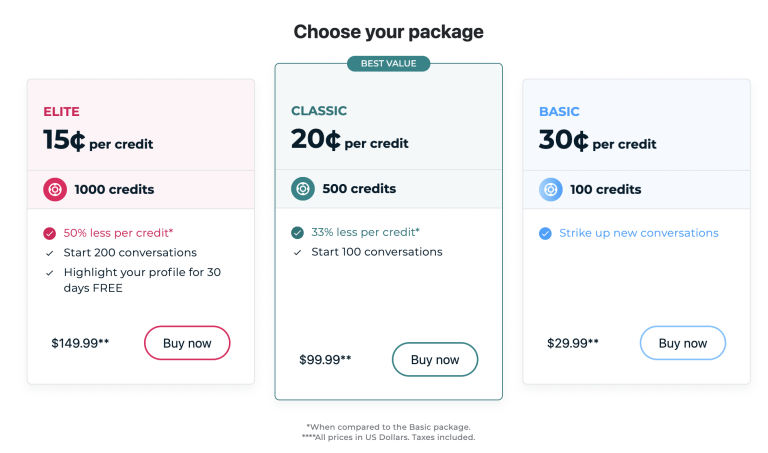Viewport: 768px width, 453px height.
Task: Select the CLASSIC package title
Action: (319, 111)
